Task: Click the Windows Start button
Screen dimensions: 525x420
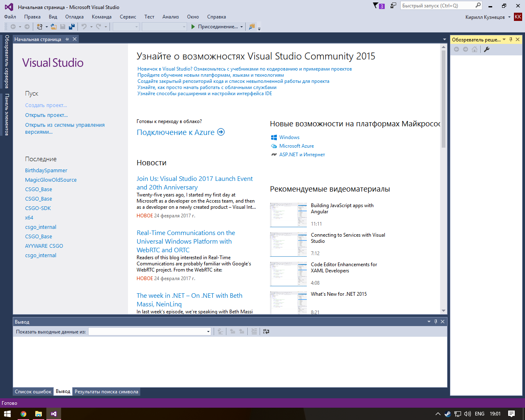Action: pyautogui.click(x=7, y=414)
